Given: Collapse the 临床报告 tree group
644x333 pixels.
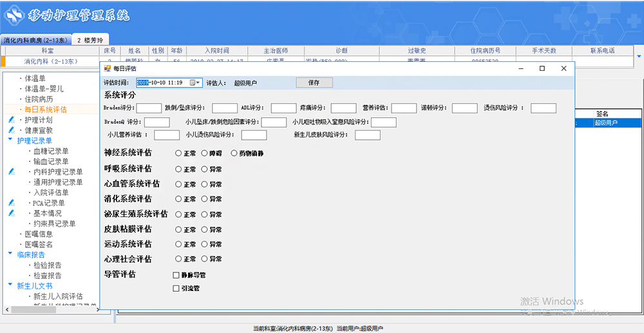Looking at the screenshot, I should point(10,254).
